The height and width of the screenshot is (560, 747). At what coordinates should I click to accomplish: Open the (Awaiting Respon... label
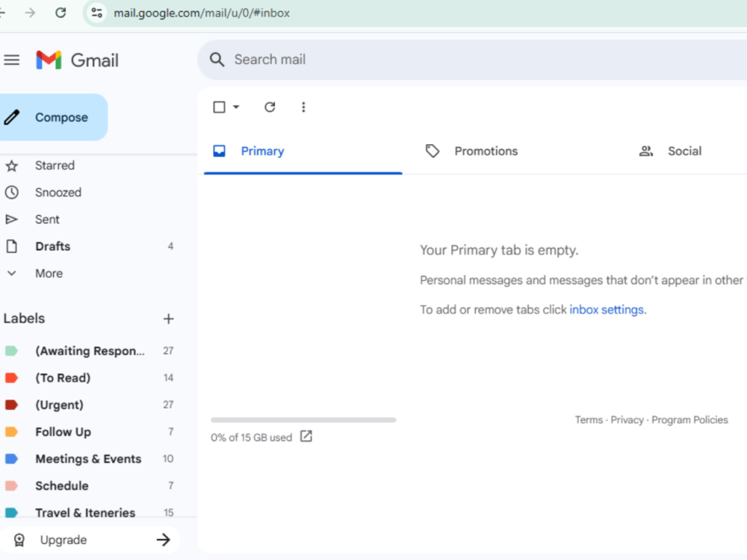coord(90,351)
